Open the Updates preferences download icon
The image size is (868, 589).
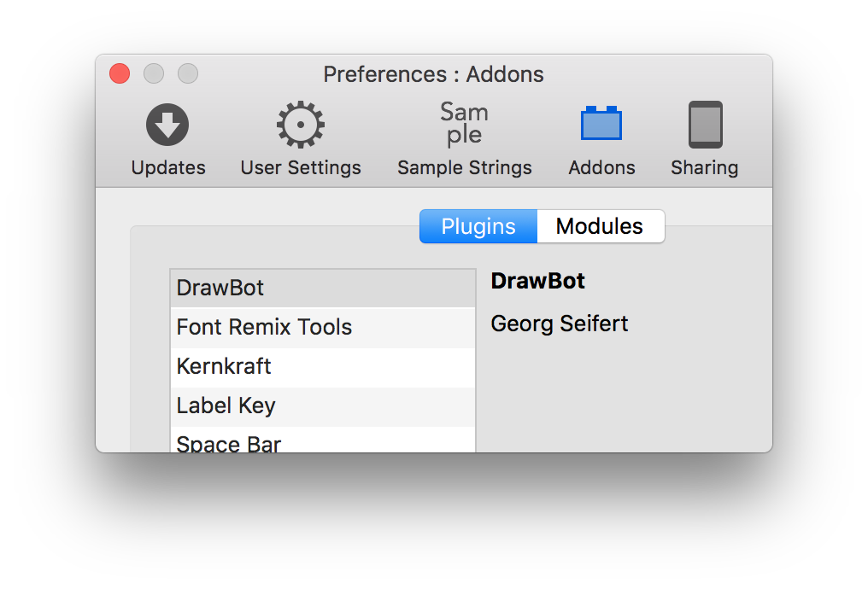pyautogui.click(x=167, y=125)
